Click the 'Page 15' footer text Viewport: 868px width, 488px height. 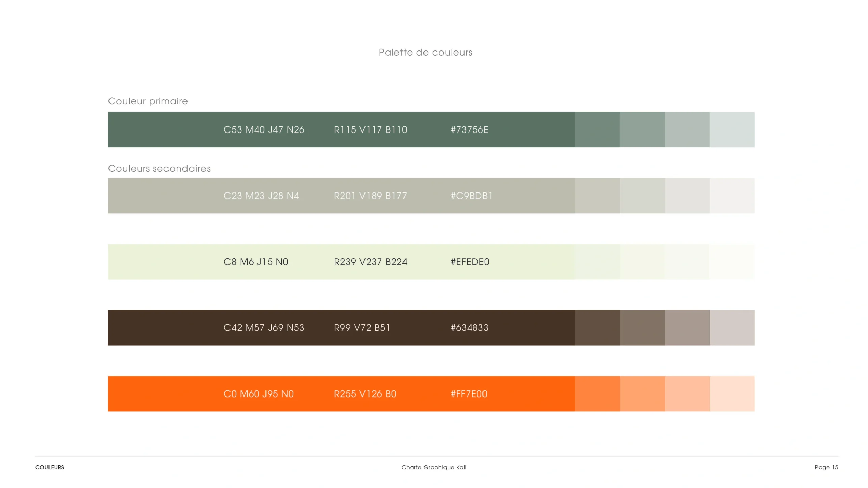[x=826, y=467]
